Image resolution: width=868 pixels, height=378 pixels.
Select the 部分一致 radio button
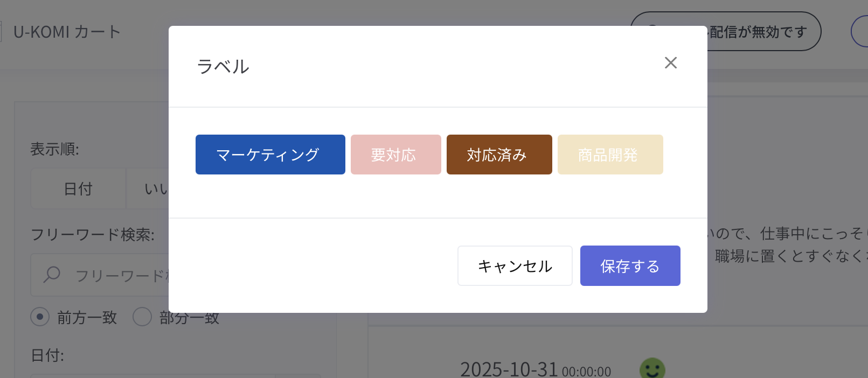click(142, 317)
